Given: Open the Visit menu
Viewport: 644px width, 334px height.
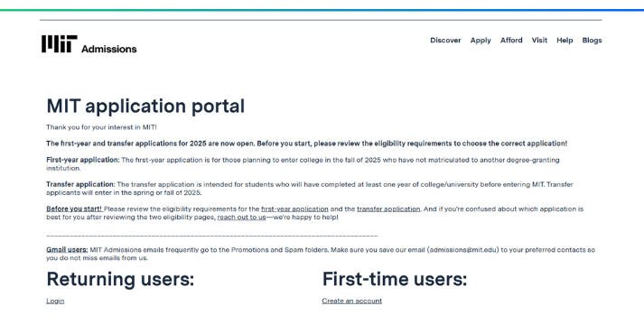Looking at the screenshot, I should 539,41.
